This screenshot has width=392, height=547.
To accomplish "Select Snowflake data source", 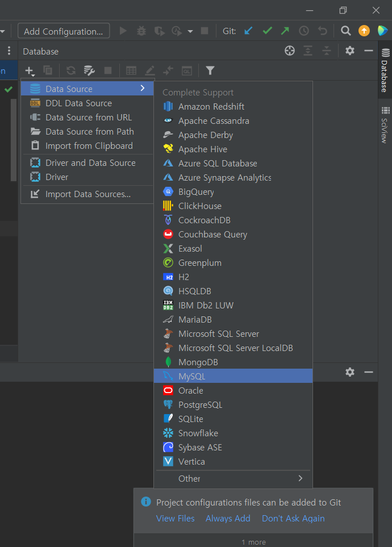I will click(x=233, y=433).
